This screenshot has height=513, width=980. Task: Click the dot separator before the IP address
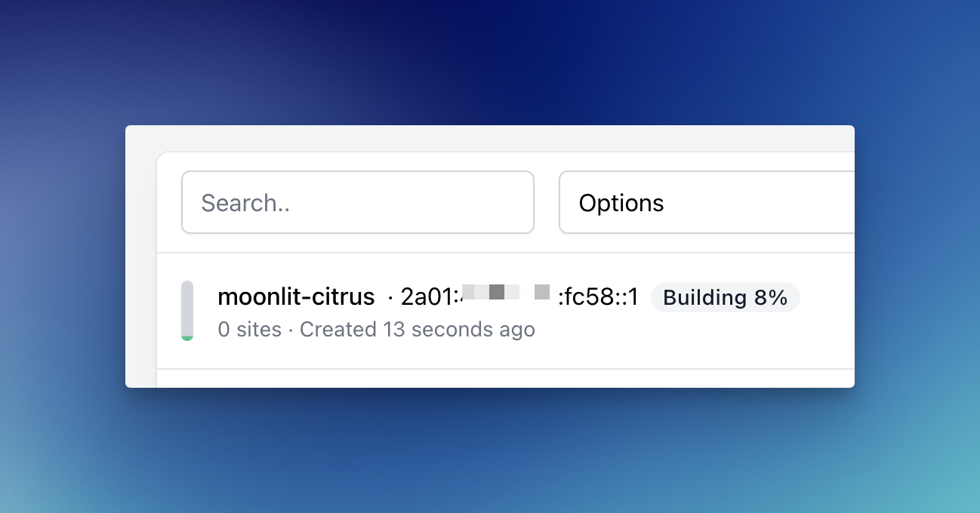390,298
